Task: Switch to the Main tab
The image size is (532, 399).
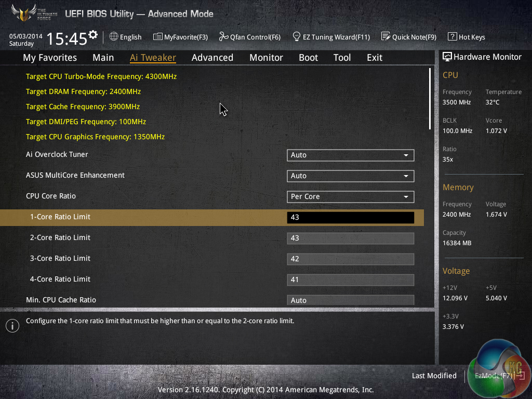Action: tap(103, 58)
